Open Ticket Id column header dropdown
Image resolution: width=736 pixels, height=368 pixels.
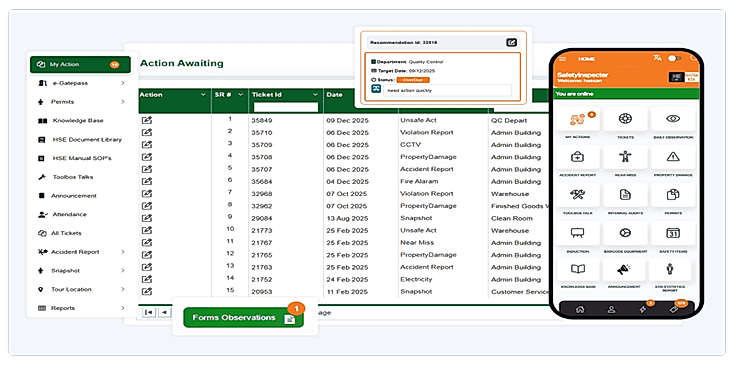(x=315, y=95)
